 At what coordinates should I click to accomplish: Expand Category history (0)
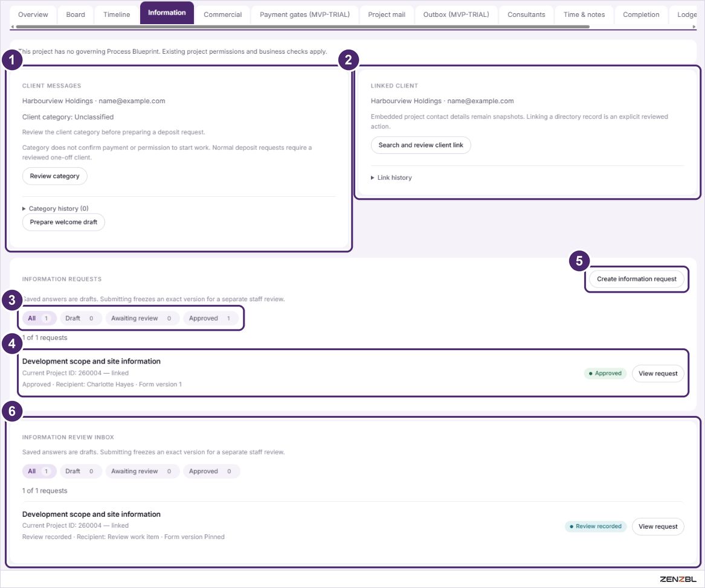(56, 208)
